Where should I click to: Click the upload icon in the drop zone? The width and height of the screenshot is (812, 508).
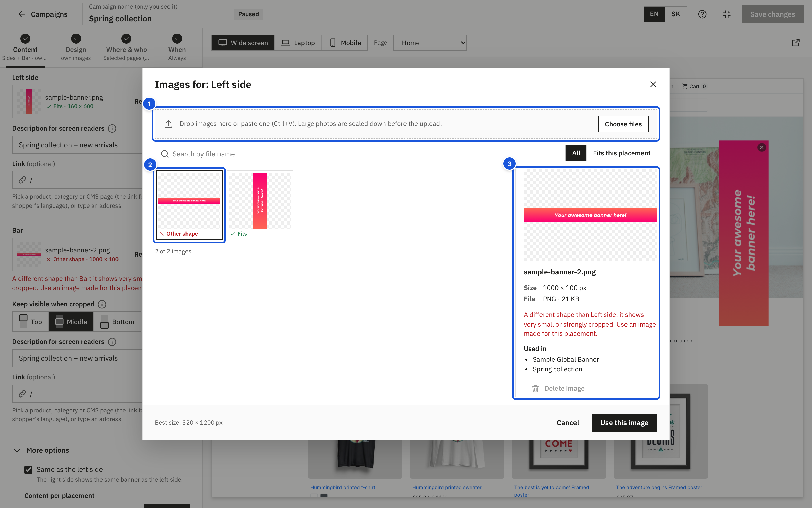point(168,124)
